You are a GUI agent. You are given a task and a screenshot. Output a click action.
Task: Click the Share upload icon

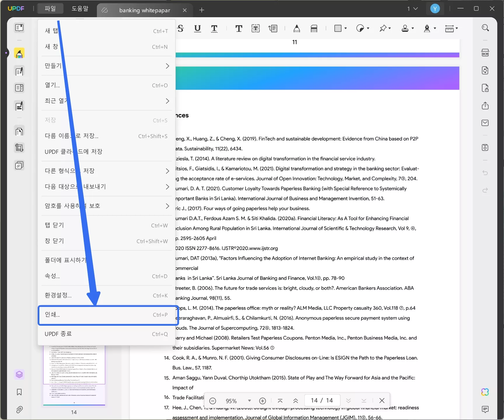485,105
